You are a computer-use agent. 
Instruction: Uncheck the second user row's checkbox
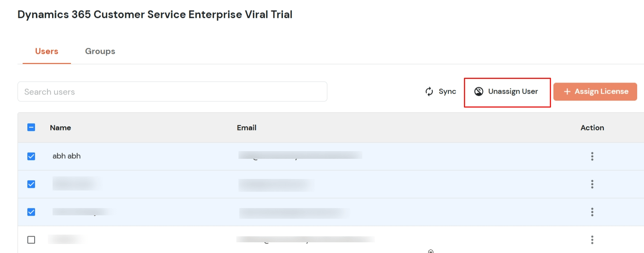31,184
